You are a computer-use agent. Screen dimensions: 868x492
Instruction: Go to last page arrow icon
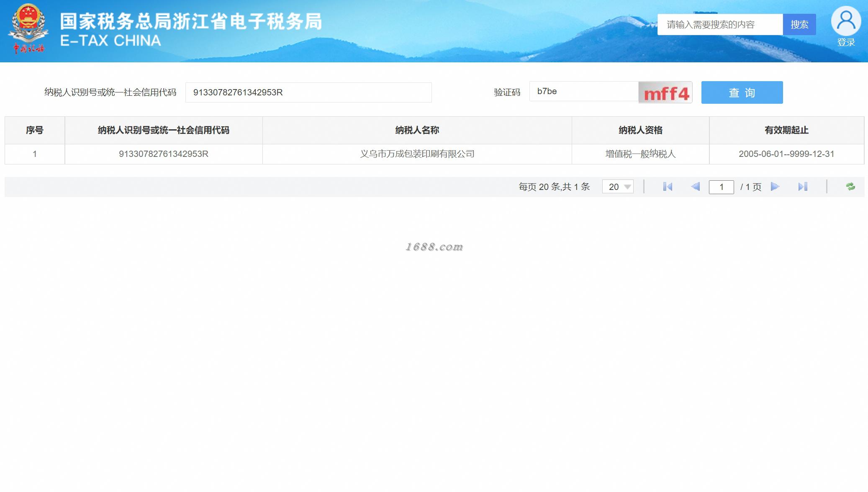[x=803, y=187]
